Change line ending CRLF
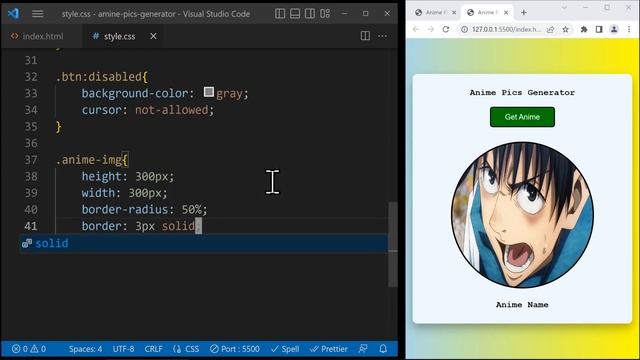Screen dimensions: 640x360 pos(153,349)
